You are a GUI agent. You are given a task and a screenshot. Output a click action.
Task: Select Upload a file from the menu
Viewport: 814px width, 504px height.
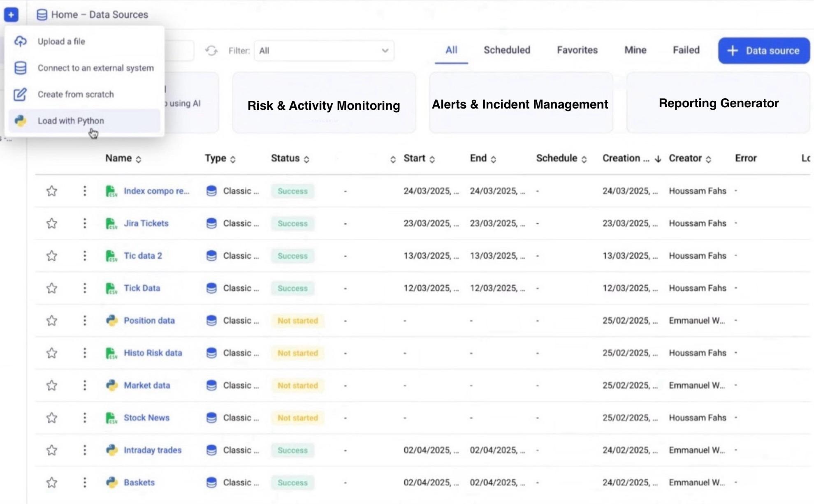click(x=84, y=42)
